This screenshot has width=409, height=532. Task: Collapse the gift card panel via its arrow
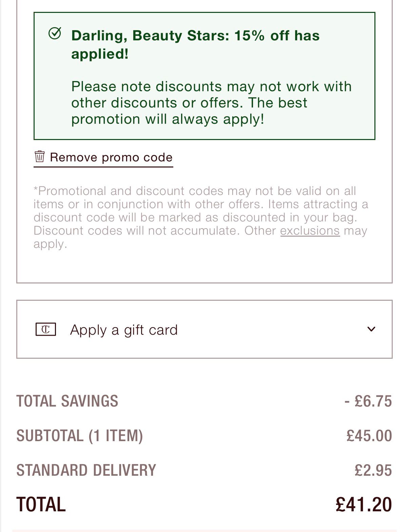pyautogui.click(x=371, y=329)
